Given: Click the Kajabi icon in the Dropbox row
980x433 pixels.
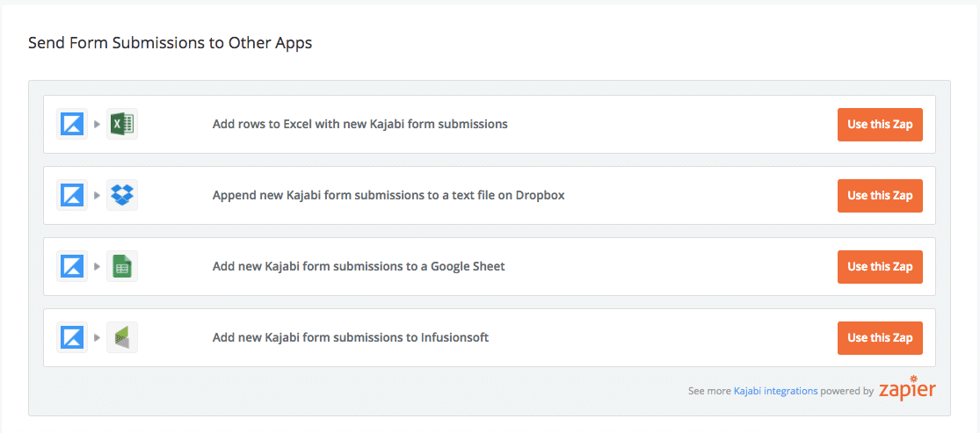Looking at the screenshot, I should [72, 195].
